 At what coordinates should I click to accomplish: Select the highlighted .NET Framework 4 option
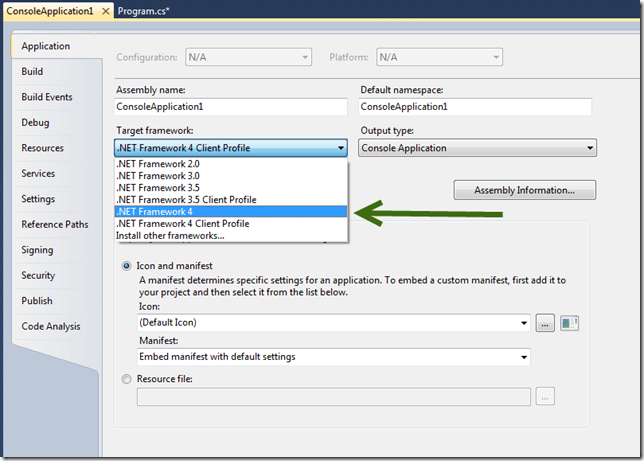231,212
